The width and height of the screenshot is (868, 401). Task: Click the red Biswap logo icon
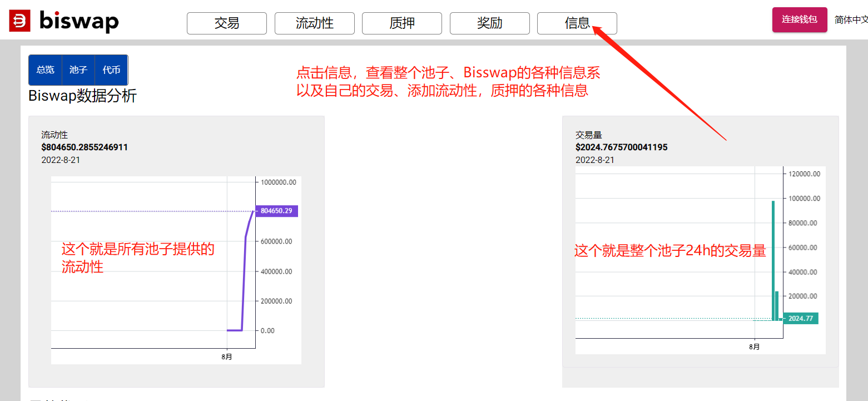pos(20,21)
